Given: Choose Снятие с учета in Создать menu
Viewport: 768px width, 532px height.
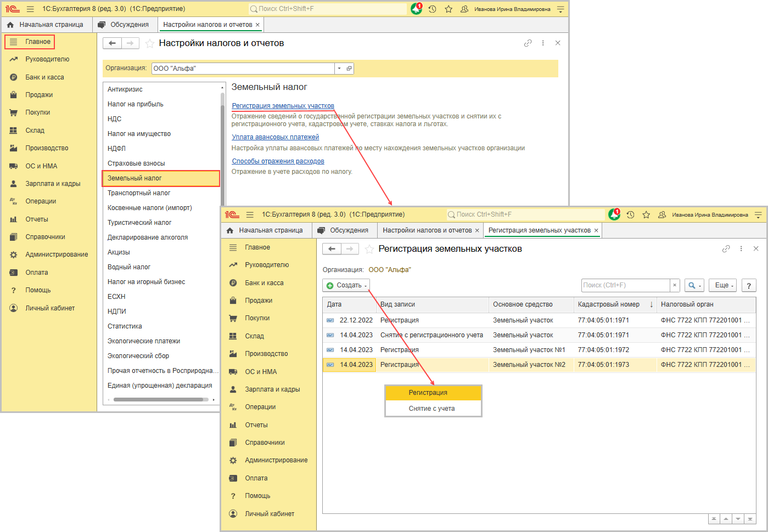Looking at the screenshot, I should [x=433, y=409].
